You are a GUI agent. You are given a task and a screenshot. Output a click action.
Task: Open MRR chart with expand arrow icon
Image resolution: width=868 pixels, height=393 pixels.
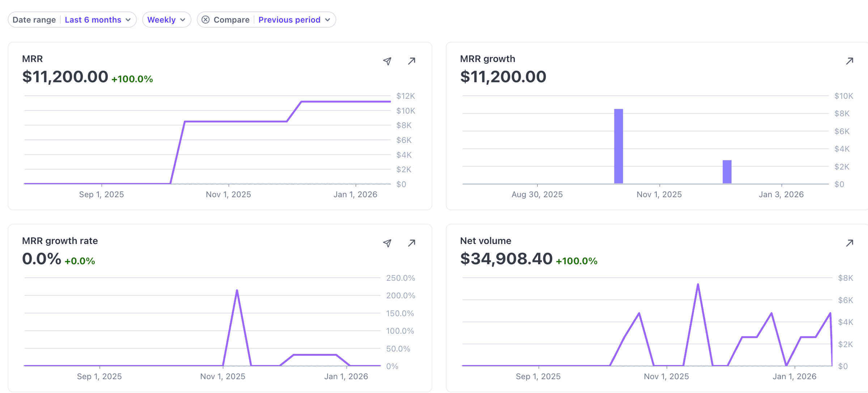(412, 61)
